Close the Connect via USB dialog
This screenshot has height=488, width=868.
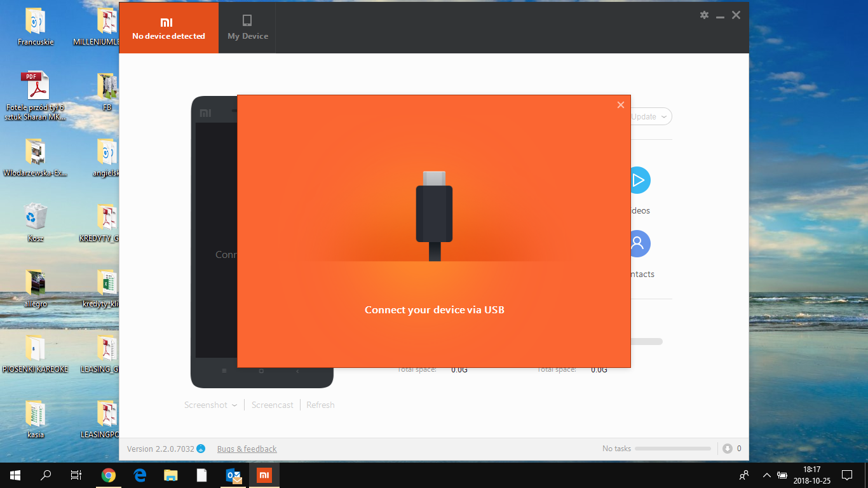coord(621,105)
